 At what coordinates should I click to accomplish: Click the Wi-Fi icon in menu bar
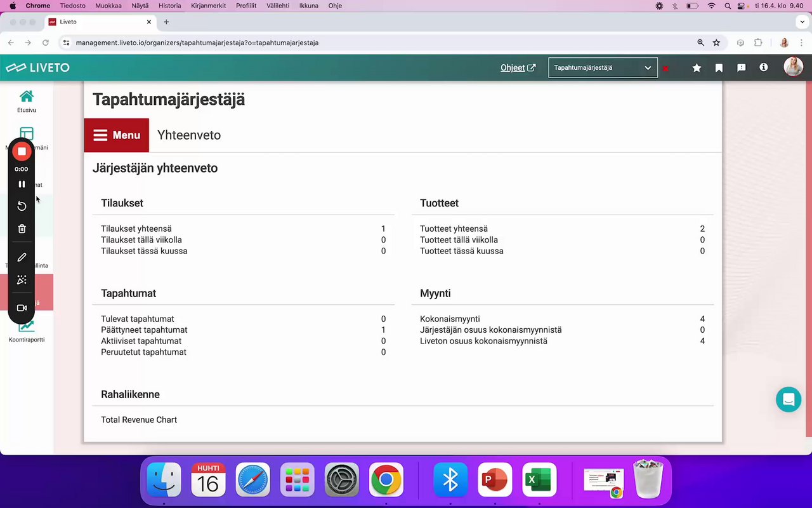click(711, 6)
